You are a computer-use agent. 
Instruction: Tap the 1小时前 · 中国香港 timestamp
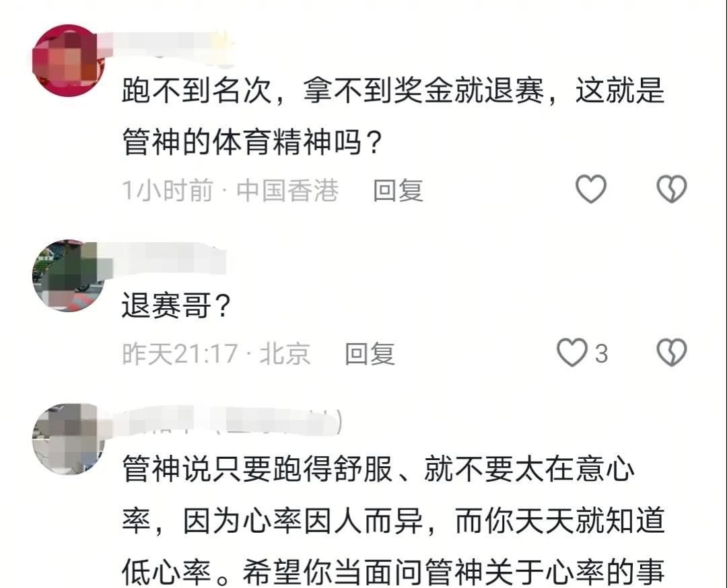click(230, 190)
